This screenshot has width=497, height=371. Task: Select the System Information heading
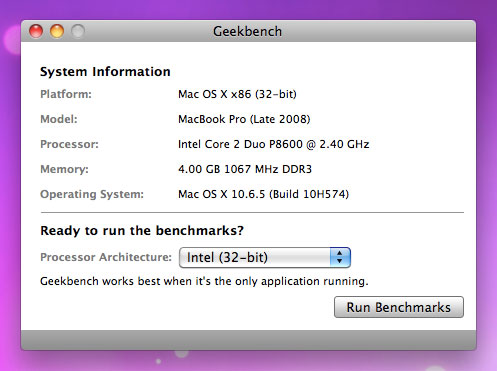click(x=105, y=72)
